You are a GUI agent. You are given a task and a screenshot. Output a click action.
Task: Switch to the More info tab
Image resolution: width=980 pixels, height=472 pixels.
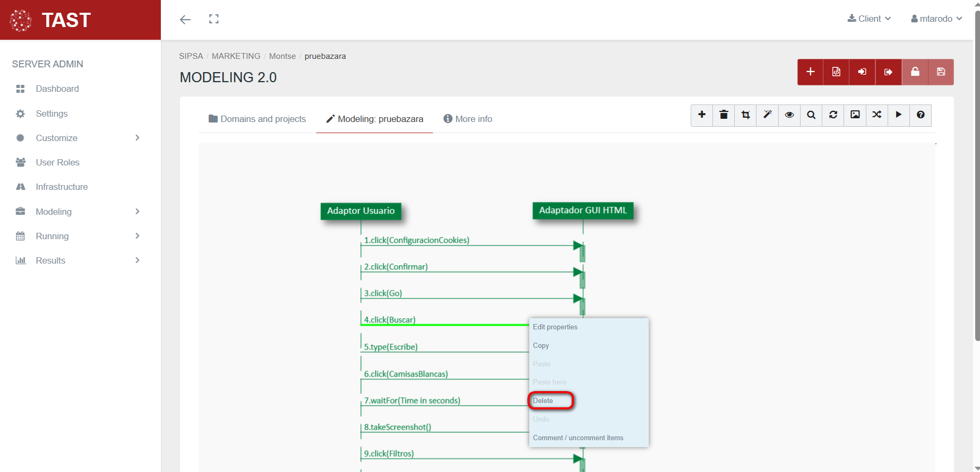coord(468,119)
